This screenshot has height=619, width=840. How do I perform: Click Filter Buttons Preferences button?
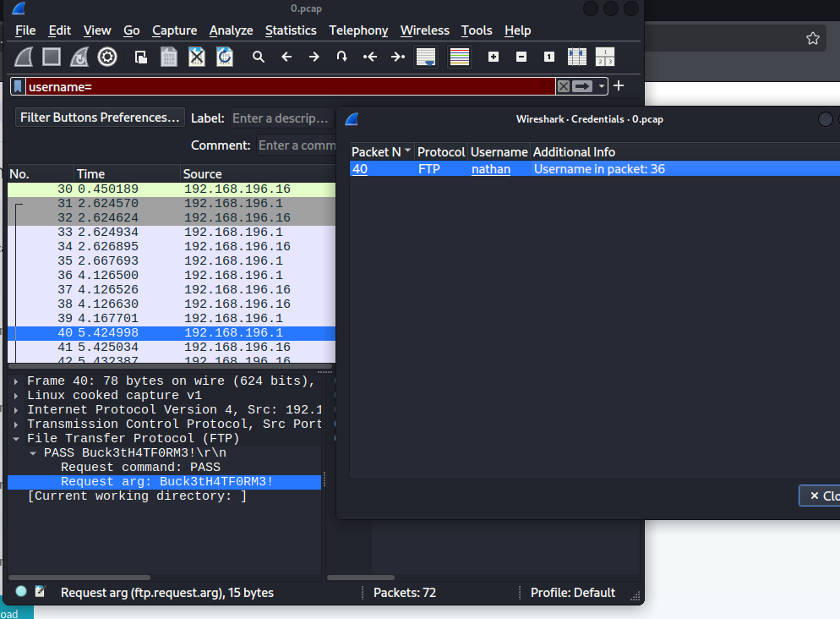[100, 118]
